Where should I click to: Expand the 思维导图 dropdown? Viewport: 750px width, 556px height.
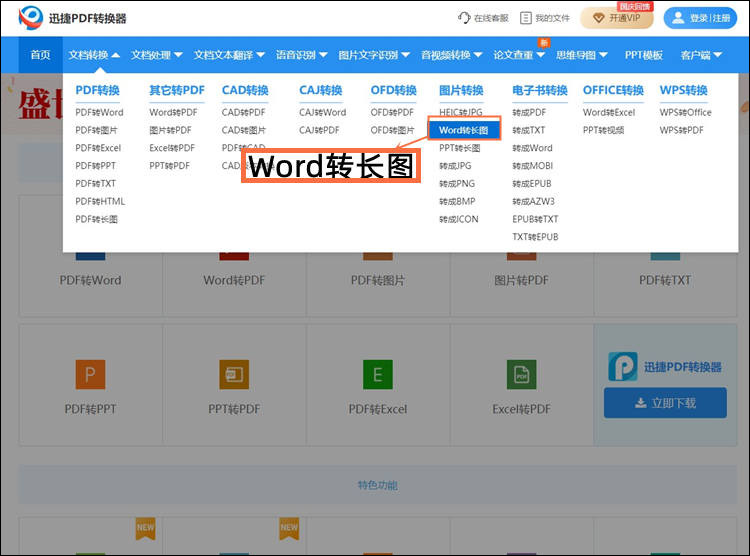pos(582,55)
